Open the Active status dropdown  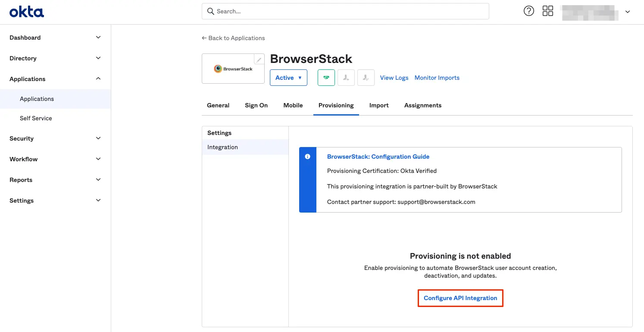pyautogui.click(x=288, y=78)
